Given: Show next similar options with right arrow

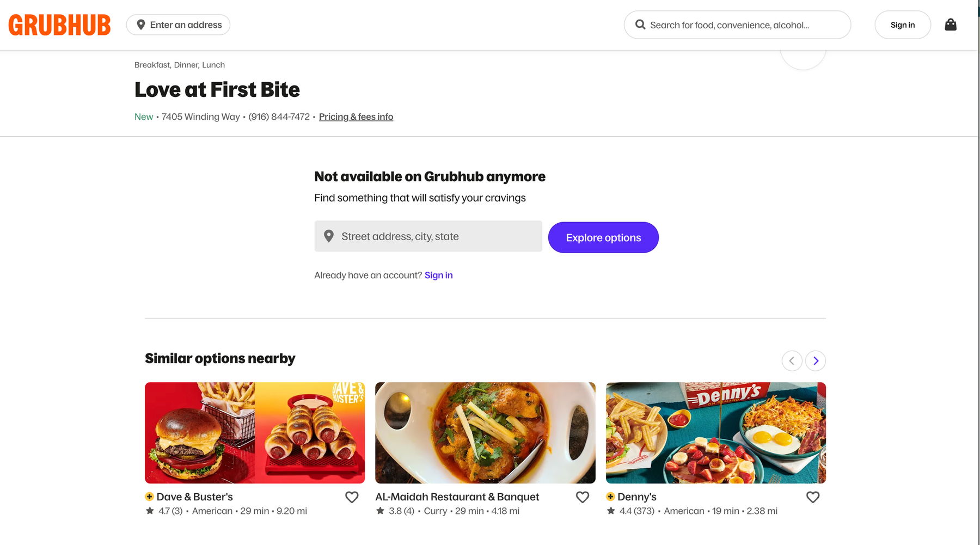Looking at the screenshot, I should tap(816, 360).
